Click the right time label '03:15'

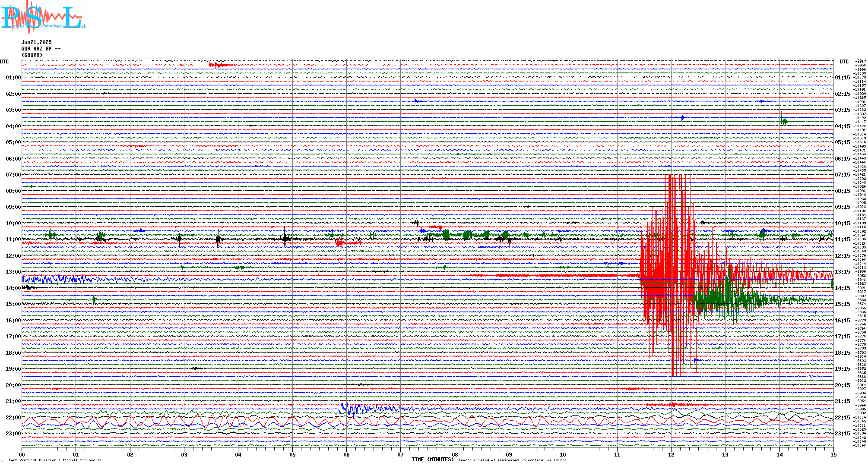point(843,110)
